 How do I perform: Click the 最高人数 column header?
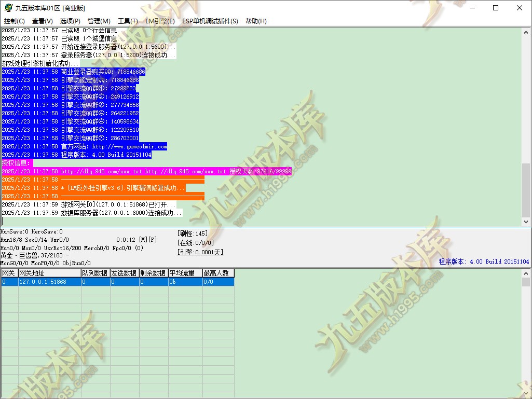point(219,273)
